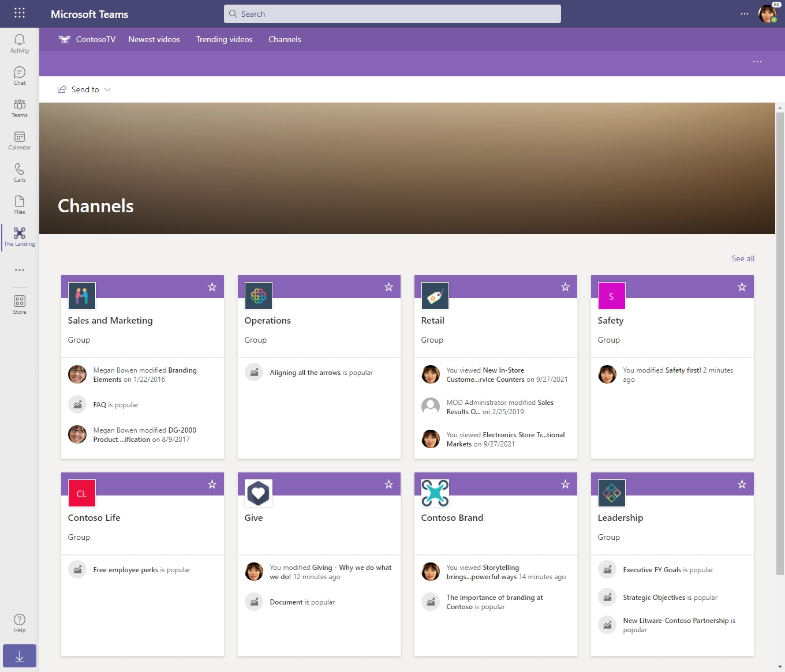Favorite the Contoso Life channel
The height and width of the screenshot is (672, 785).
tap(212, 485)
